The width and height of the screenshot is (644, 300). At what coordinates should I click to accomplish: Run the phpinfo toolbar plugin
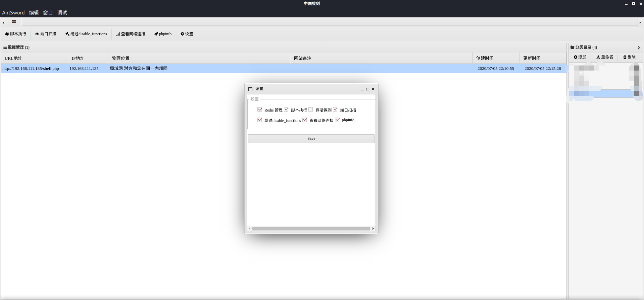163,34
